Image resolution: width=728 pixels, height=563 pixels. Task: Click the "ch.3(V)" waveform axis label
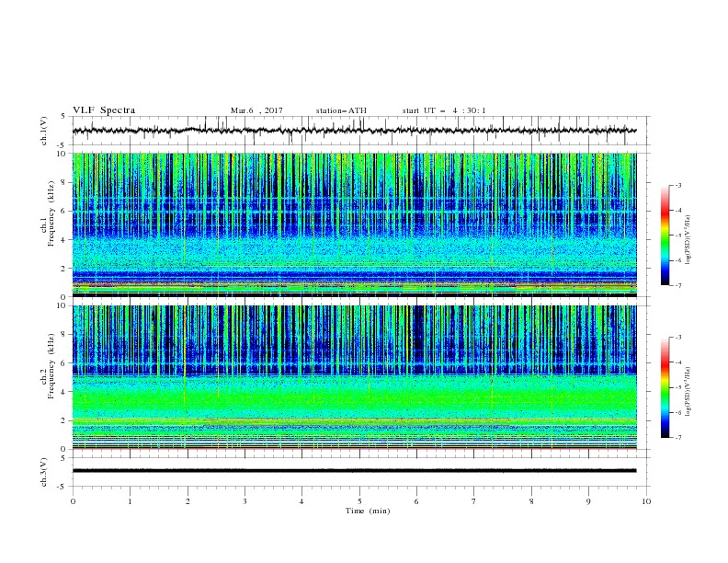click(44, 472)
